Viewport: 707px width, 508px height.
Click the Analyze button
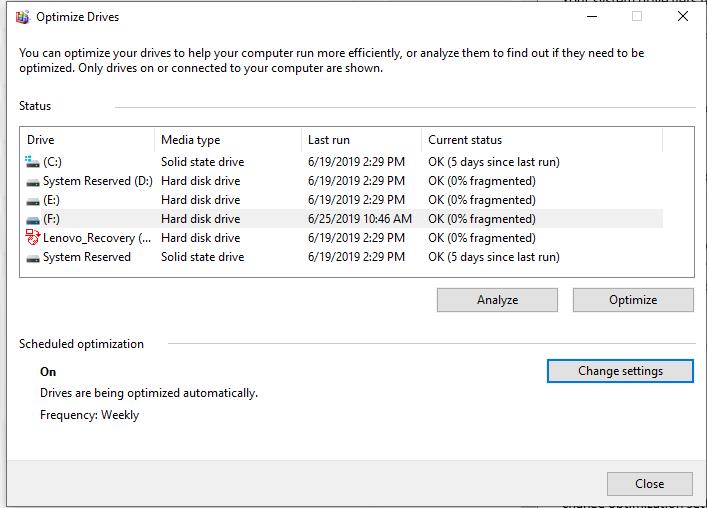click(497, 300)
